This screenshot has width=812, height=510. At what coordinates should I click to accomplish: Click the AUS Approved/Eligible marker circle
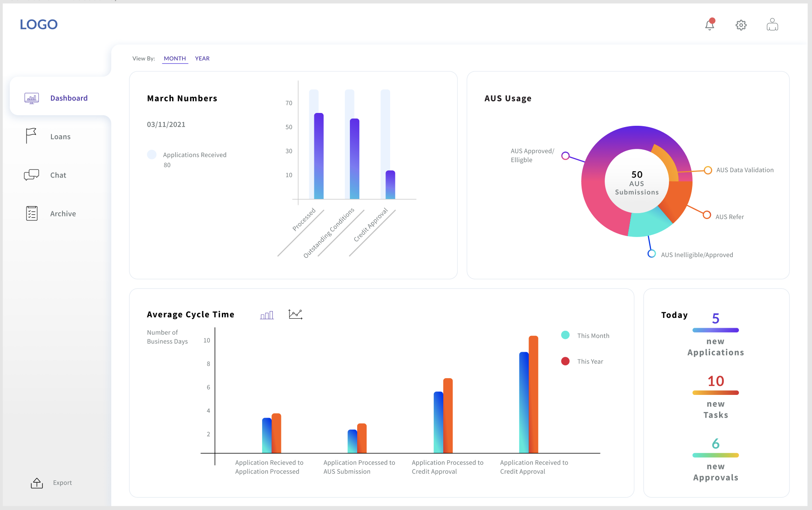pos(565,156)
